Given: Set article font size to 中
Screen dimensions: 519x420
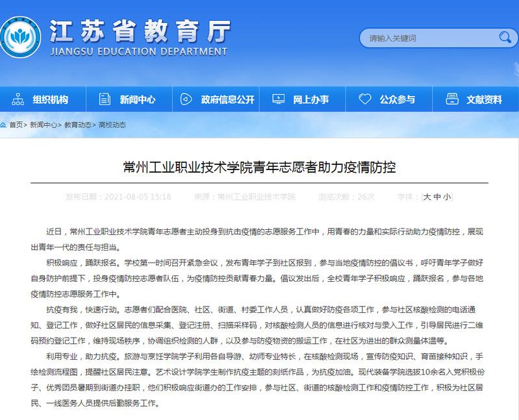Looking at the screenshot, I should [x=437, y=197].
